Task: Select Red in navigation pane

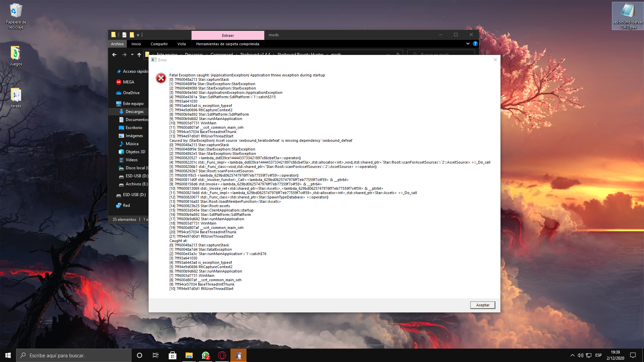Action: (123, 205)
